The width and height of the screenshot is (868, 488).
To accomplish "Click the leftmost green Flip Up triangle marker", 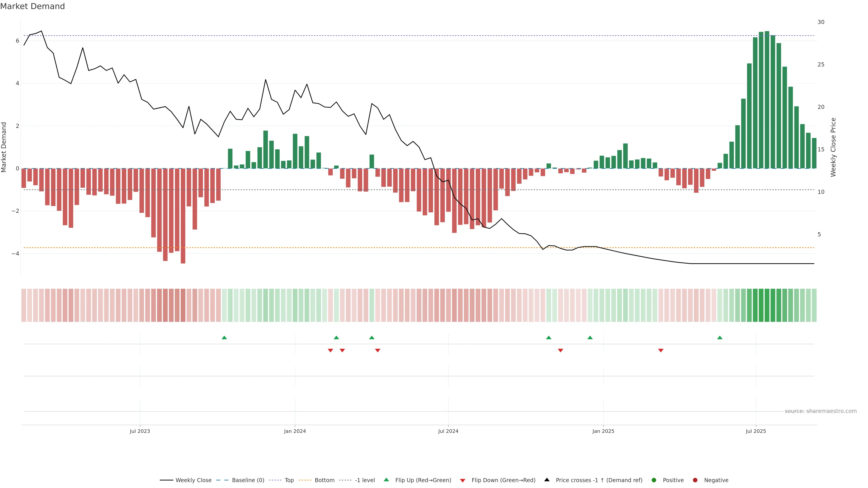I will tap(224, 338).
